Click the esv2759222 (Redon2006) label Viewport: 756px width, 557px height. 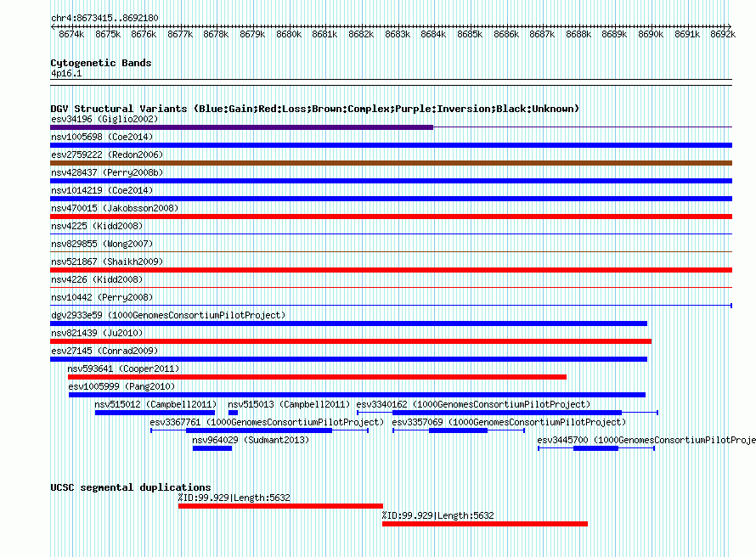pyautogui.click(x=107, y=155)
